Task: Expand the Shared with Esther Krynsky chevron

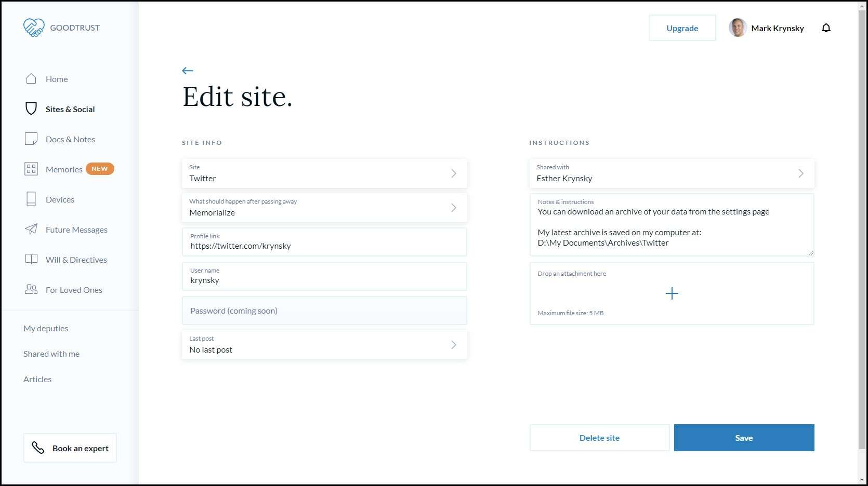Action: pos(801,173)
